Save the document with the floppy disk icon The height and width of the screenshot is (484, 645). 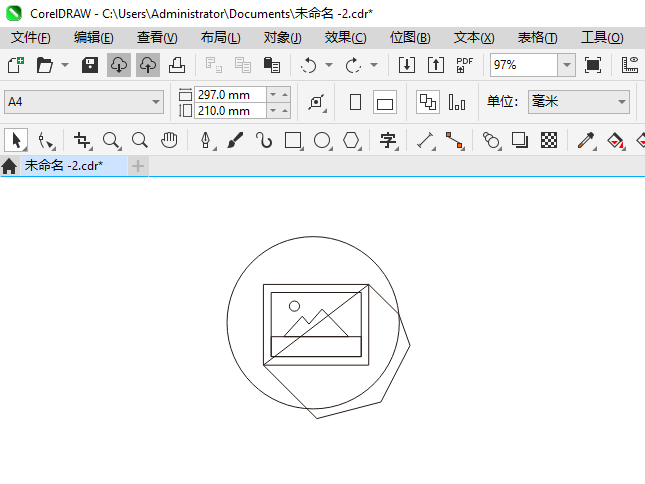tap(90, 65)
